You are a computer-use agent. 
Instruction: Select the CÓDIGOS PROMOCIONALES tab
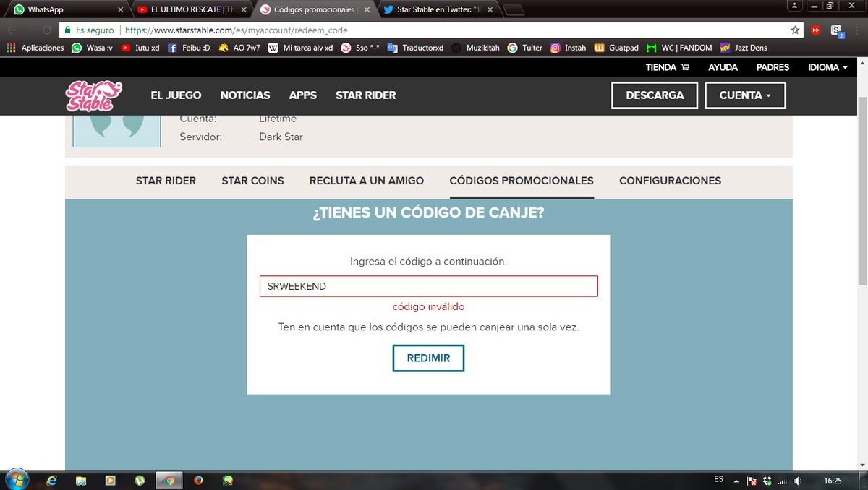click(x=522, y=181)
